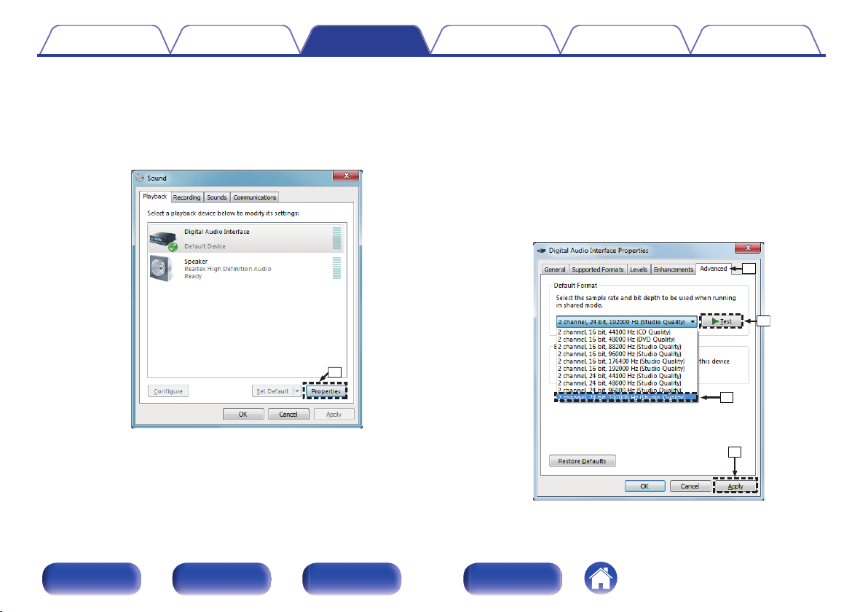Click the green play Test button

(721, 321)
